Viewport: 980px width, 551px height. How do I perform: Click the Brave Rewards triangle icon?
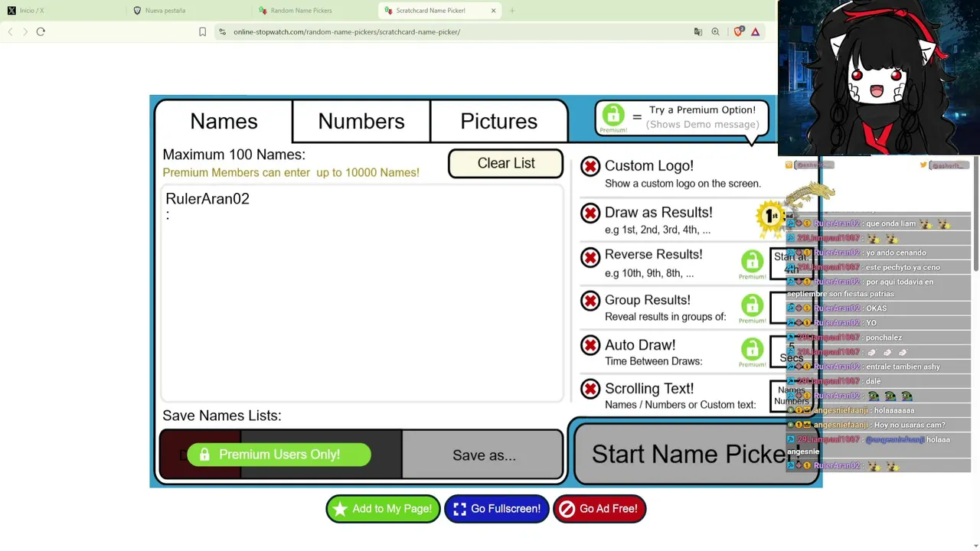[755, 32]
